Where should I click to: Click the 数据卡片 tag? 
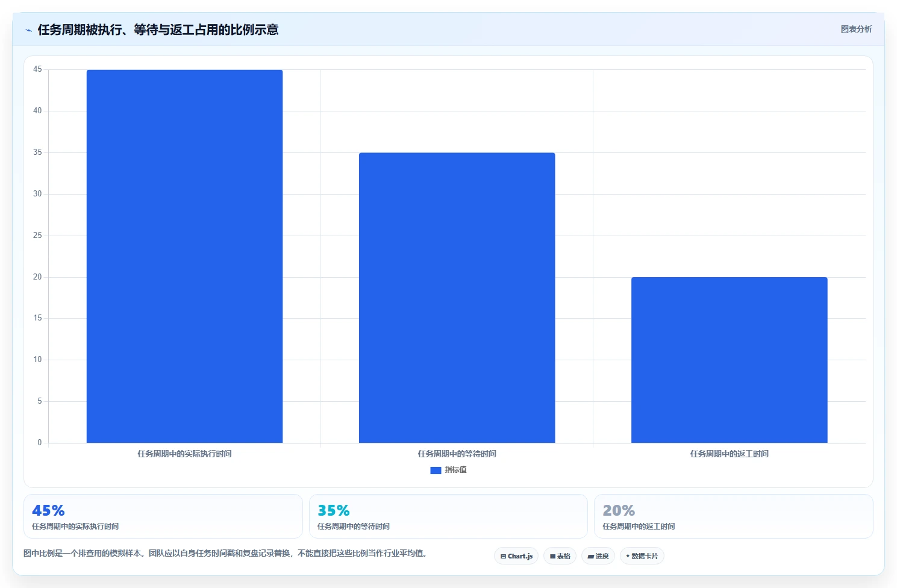[x=642, y=556]
